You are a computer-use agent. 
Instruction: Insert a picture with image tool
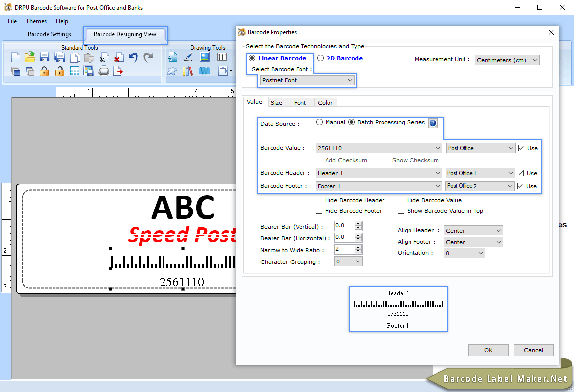coord(205,57)
